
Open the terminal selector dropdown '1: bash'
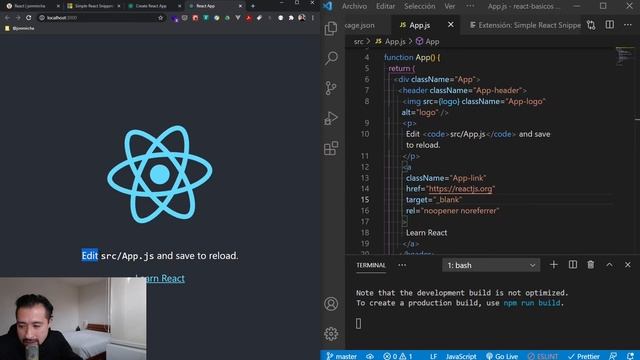pyautogui.click(x=491, y=265)
